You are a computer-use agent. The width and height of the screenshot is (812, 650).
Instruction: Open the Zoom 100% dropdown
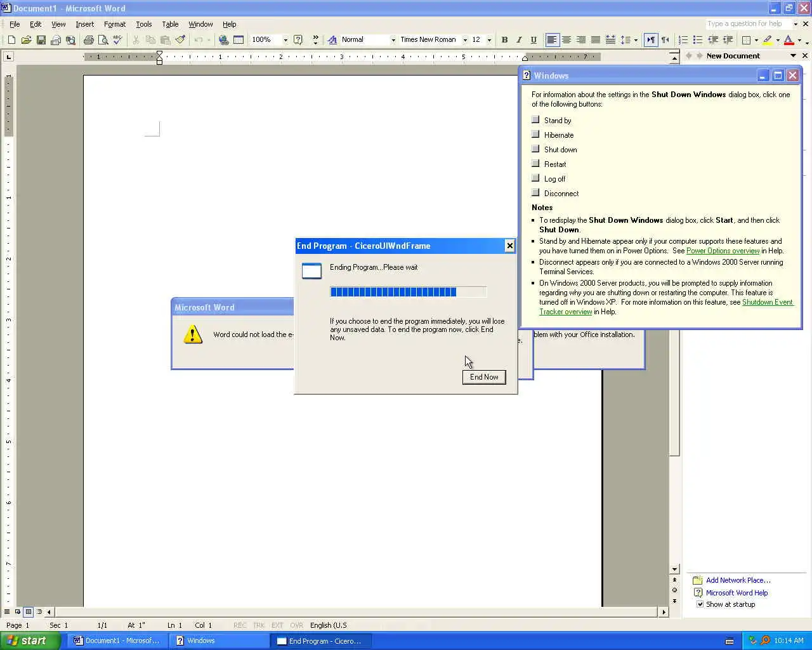285,39
